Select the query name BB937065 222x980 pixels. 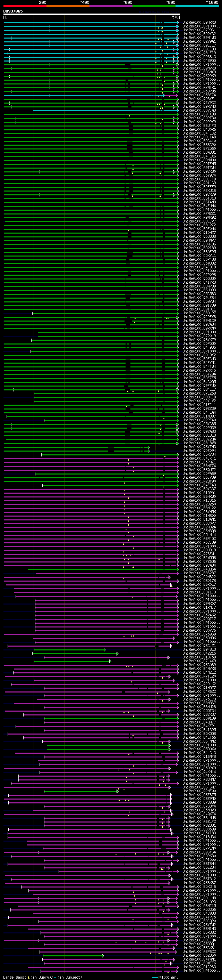point(13,11)
